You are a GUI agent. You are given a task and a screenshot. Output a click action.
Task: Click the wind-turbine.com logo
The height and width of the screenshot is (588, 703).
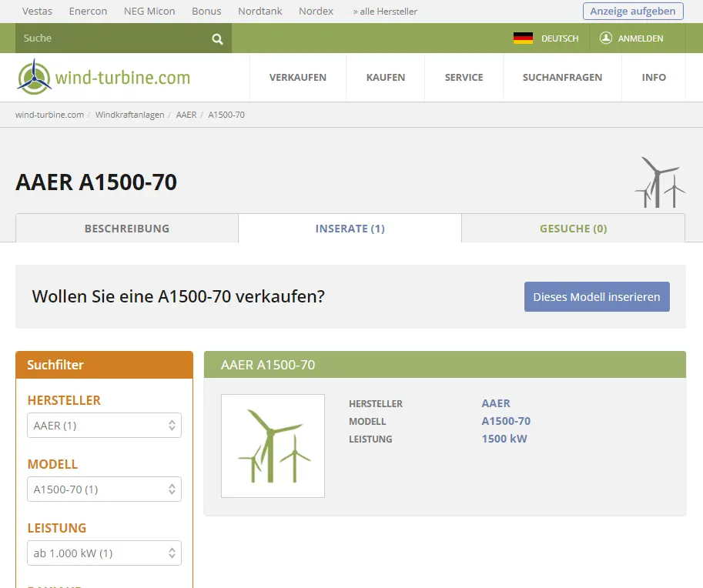(104, 77)
